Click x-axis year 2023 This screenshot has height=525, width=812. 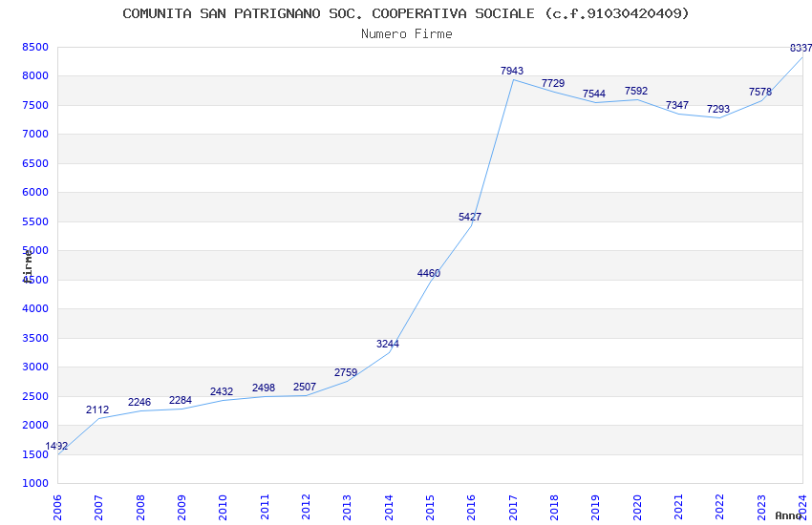pyautogui.click(x=761, y=507)
